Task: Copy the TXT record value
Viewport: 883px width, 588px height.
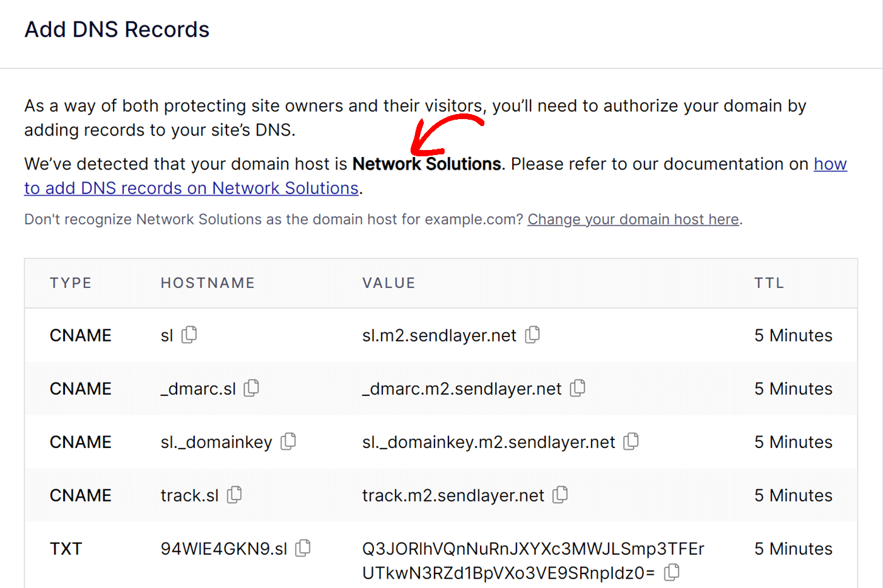Action: pyautogui.click(x=672, y=572)
